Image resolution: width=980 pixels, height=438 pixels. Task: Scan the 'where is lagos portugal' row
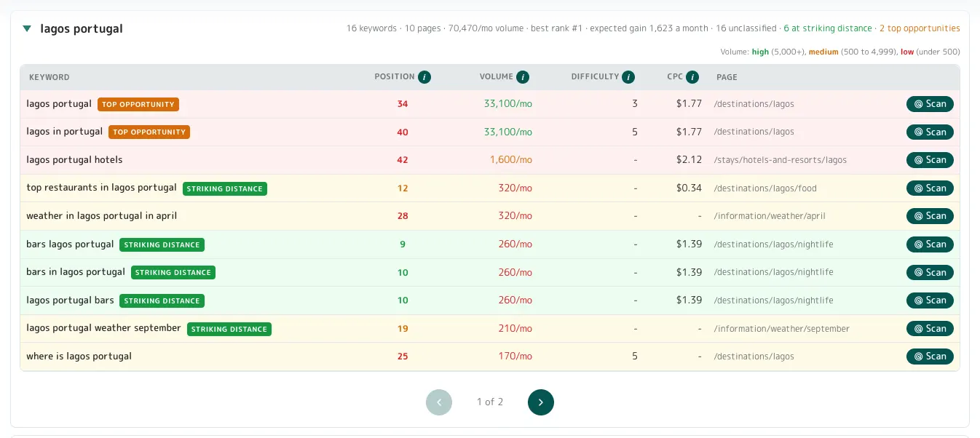point(930,357)
